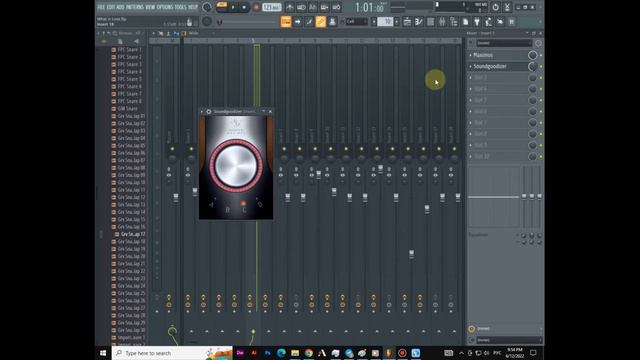Open the PATTERNS menu
This screenshot has height=360, width=640.
click(x=135, y=7)
